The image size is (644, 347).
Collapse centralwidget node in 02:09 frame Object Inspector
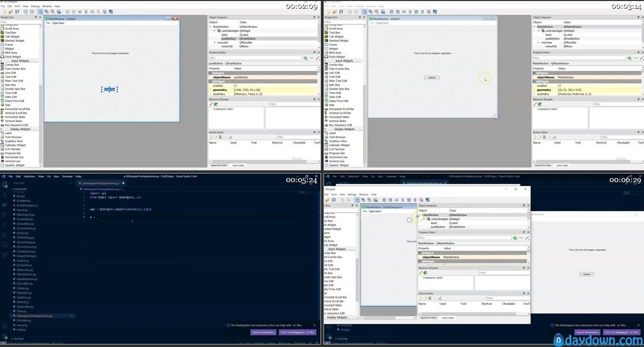(x=215, y=31)
